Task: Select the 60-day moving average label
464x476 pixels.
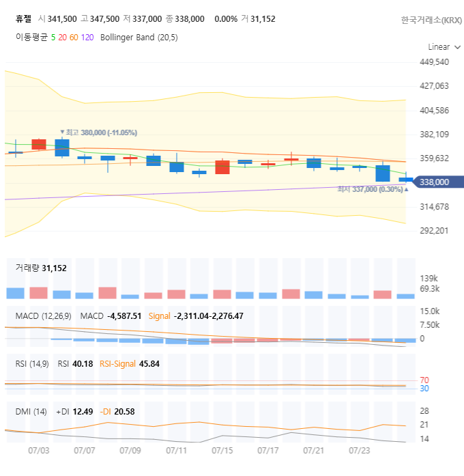Action: pyautogui.click(x=74, y=38)
